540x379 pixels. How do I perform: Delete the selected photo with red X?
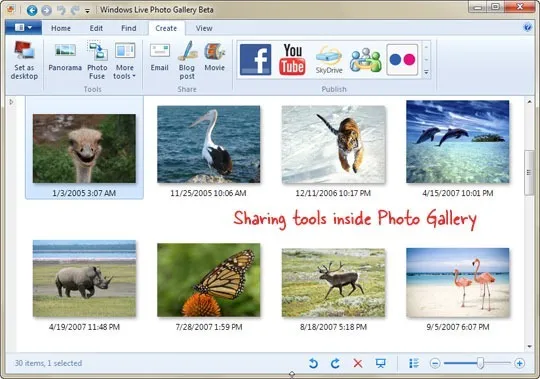point(358,363)
